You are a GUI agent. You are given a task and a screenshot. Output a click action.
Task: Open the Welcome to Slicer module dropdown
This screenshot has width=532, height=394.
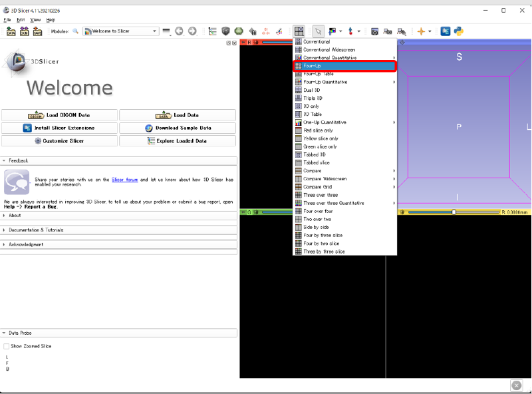(120, 31)
